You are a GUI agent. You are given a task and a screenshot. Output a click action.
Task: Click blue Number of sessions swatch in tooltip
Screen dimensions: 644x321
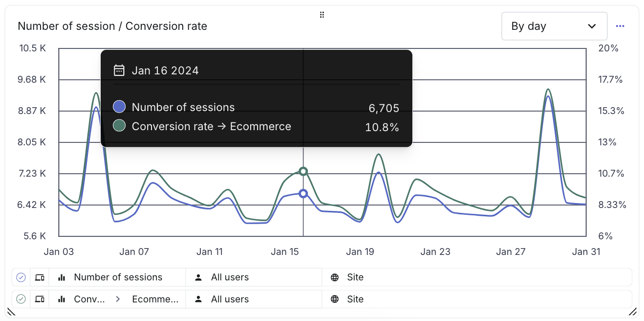[119, 107]
